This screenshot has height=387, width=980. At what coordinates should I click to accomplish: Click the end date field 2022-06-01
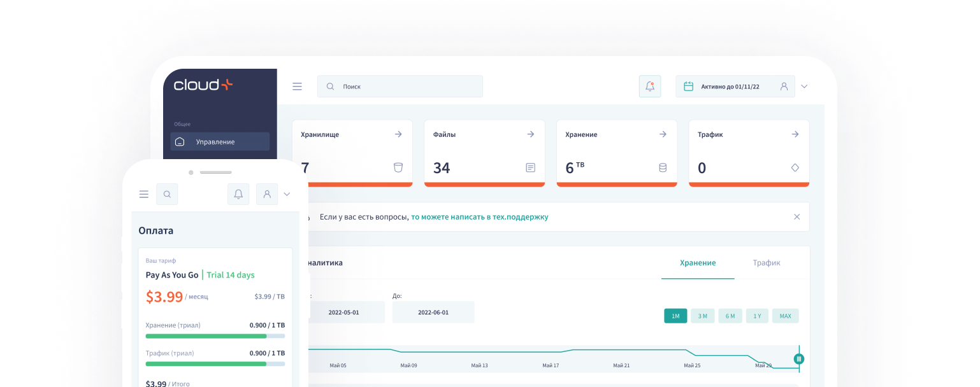(x=433, y=313)
